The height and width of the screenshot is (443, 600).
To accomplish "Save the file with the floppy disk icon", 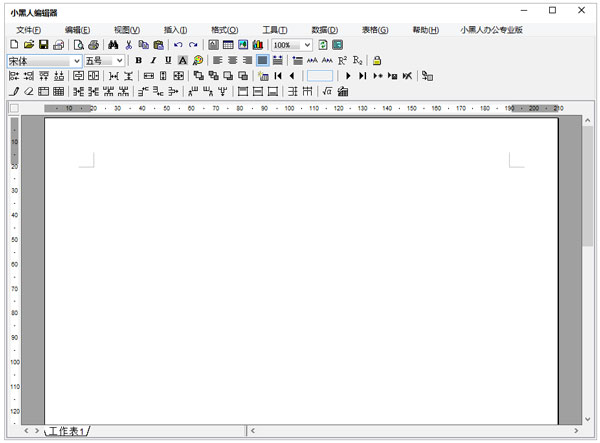I will pyautogui.click(x=43, y=45).
